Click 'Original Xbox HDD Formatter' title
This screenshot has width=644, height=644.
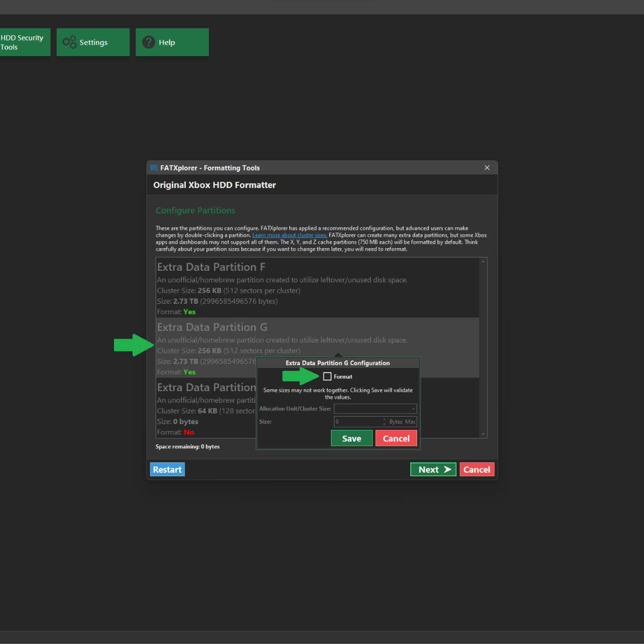click(215, 185)
